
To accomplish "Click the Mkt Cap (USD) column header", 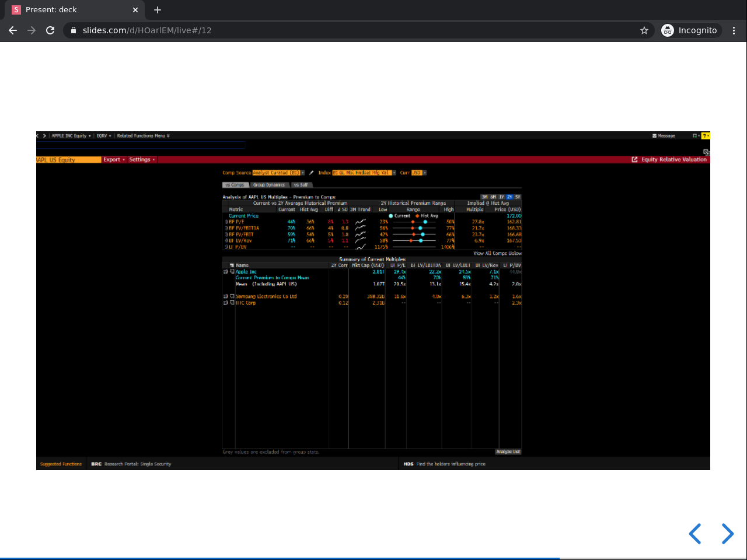I will (368, 265).
